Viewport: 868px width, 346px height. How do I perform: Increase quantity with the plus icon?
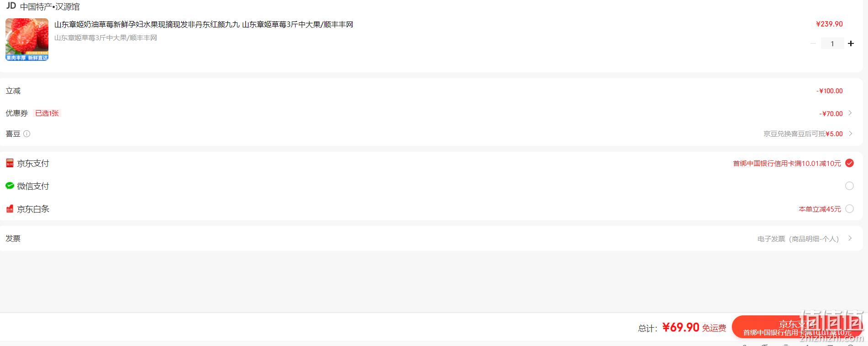[x=851, y=43]
